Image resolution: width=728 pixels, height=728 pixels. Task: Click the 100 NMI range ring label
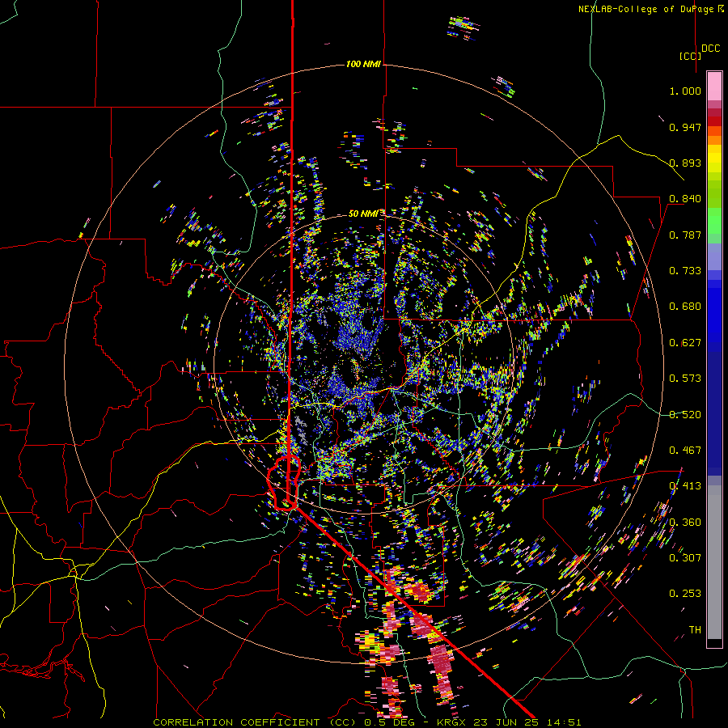pos(363,64)
